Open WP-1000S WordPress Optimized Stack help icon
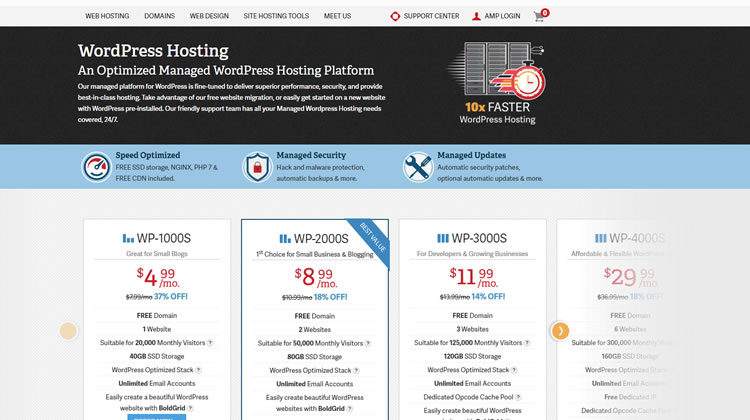This screenshot has height=420, width=750. 199,370
